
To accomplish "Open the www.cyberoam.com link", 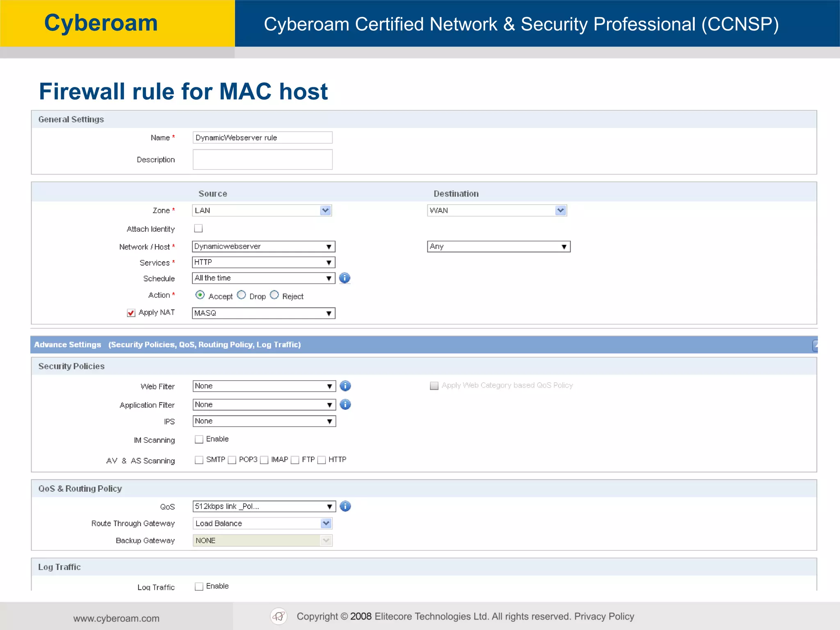I will 116,618.
